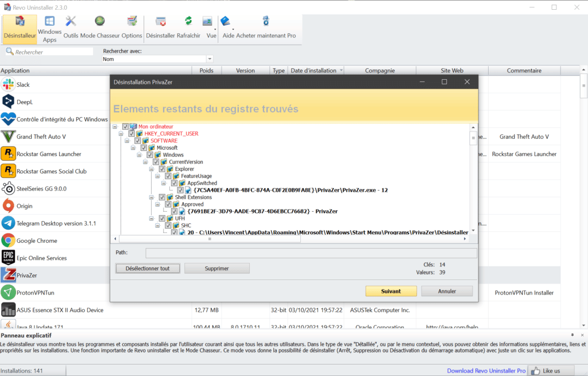
Task: Select the Telegram Desktop icon
Action: click(8, 223)
